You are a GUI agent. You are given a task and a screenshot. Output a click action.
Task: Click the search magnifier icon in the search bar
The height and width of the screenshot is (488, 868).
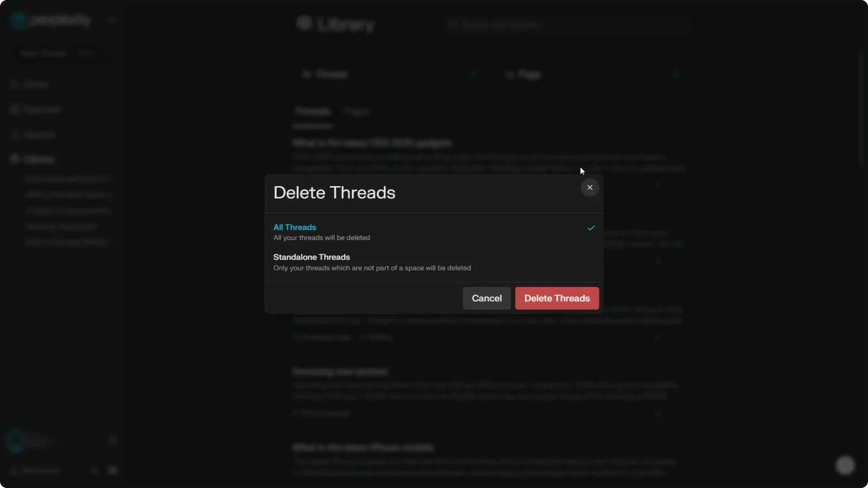(x=453, y=25)
